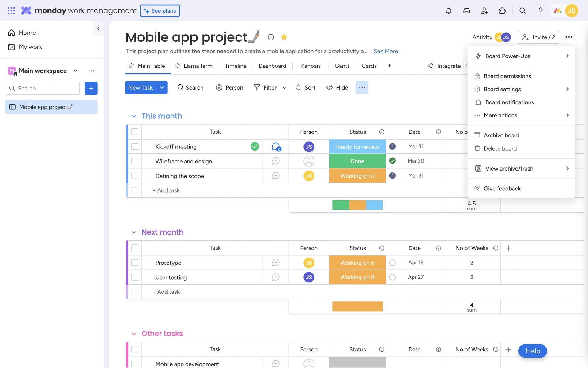Open the notifications bell icon

[449, 11]
